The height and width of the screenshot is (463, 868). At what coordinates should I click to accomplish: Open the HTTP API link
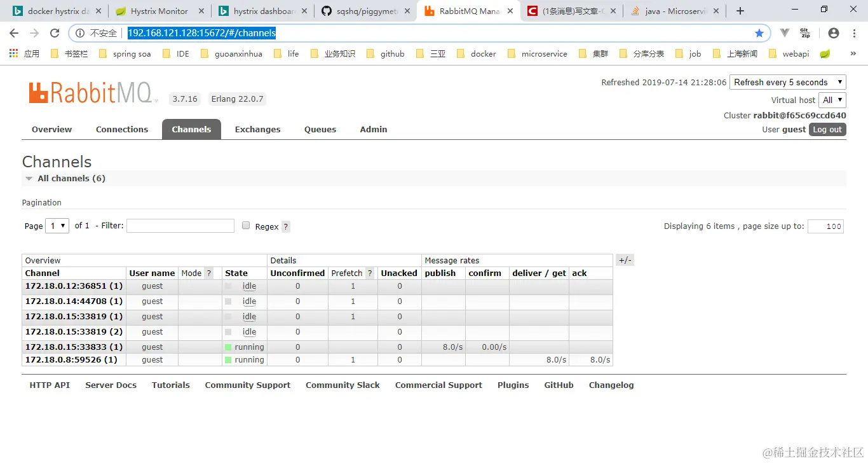click(x=50, y=385)
